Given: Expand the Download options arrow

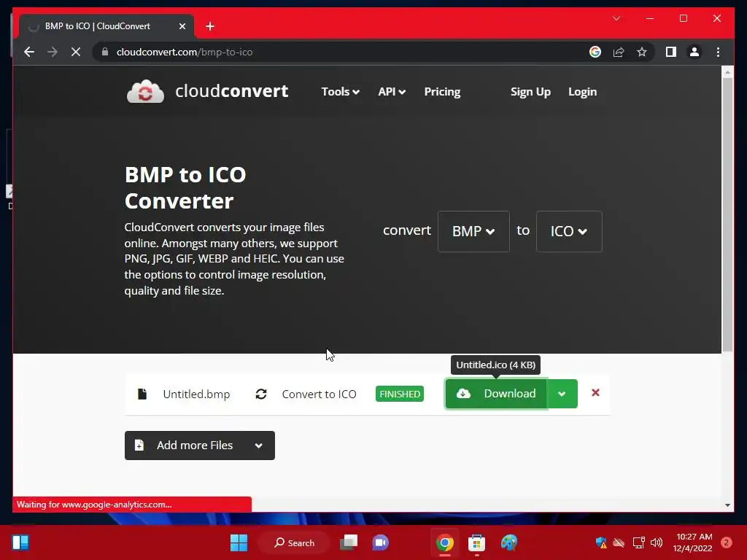Looking at the screenshot, I should click(x=562, y=394).
